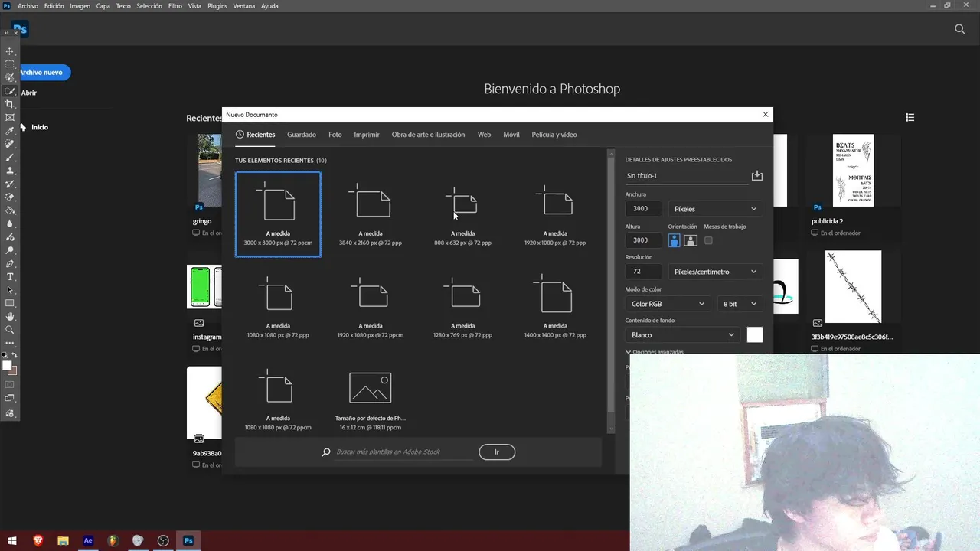Click the search magnifier icon
Image resolution: width=980 pixels, height=551 pixels.
pyautogui.click(x=960, y=29)
